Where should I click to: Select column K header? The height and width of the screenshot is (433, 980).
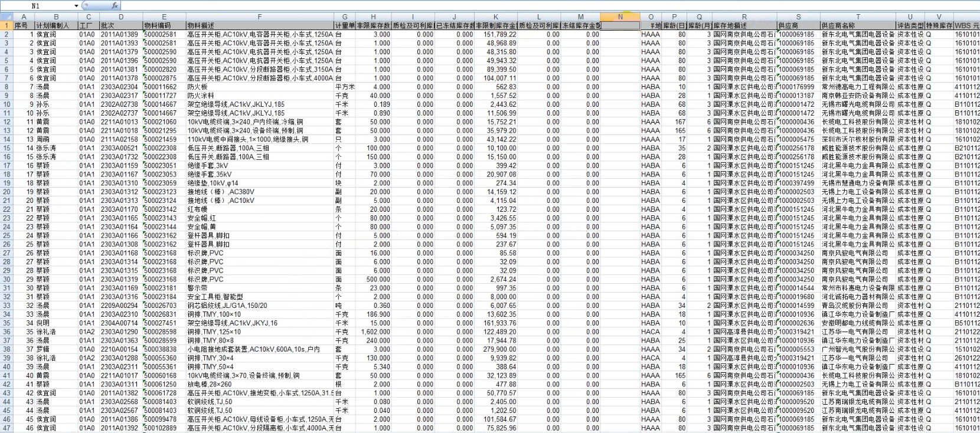point(496,17)
